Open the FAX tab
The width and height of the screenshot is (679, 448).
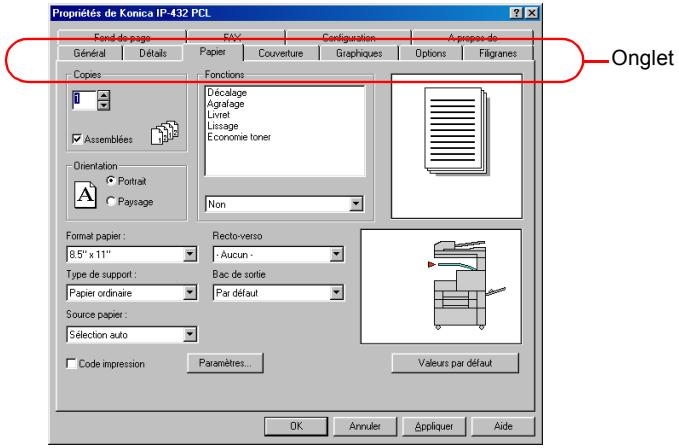tap(236, 38)
